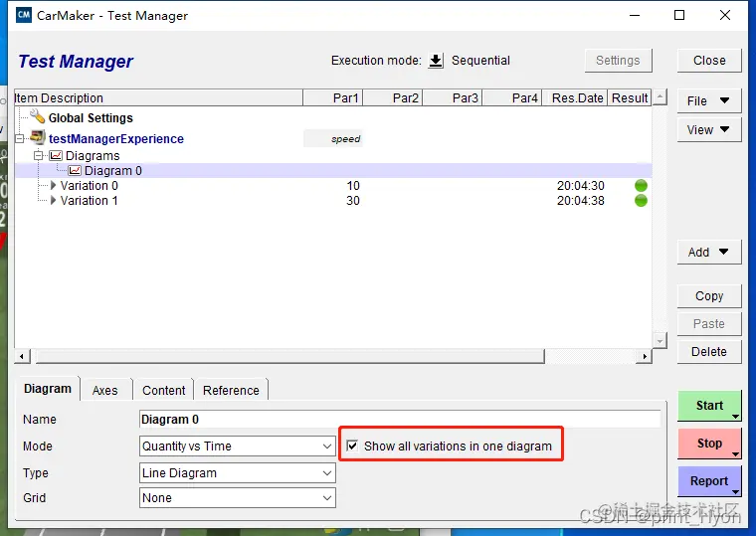The image size is (756, 536).
Task: Click the Sequential execution mode label
Action: (x=480, y=61)
